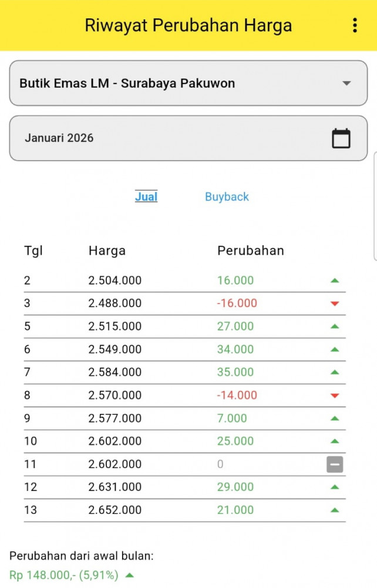Image resolution: width=377 pixels, height=588 pixels.
Task: Open the three-dot overflow menu
Action: click(355, 25)
